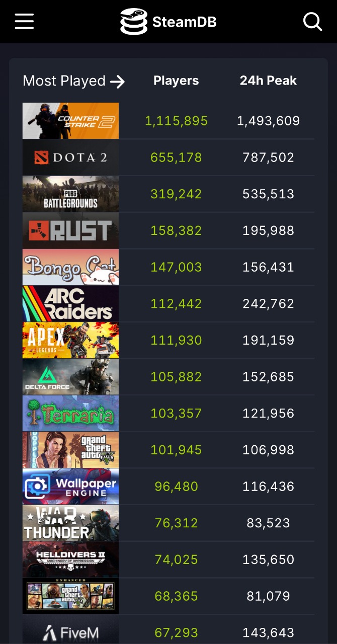Image resolution: width=337 pixels, height=644 pixels.
Task: Open the War Thunder banner
Action: (70, 523)
